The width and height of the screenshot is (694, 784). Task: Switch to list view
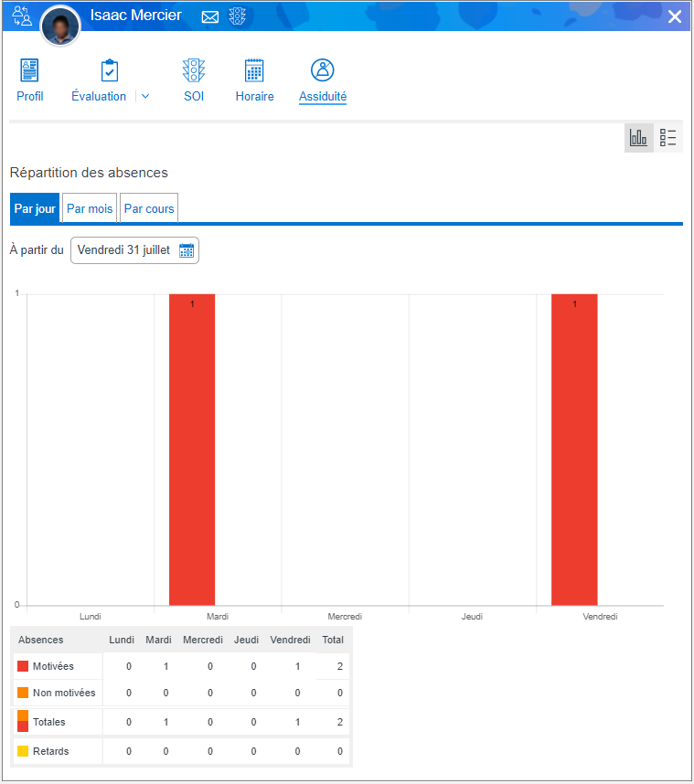point(668,138)
